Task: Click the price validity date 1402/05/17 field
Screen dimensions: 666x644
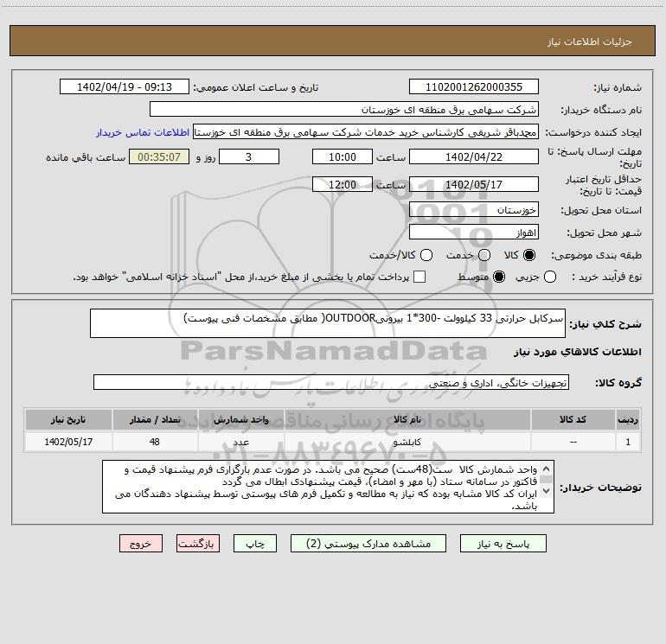Action: pos(474,184)
